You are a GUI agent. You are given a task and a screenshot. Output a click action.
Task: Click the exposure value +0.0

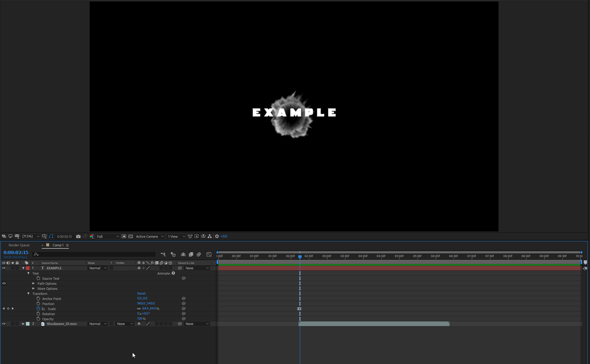point(224,237)
